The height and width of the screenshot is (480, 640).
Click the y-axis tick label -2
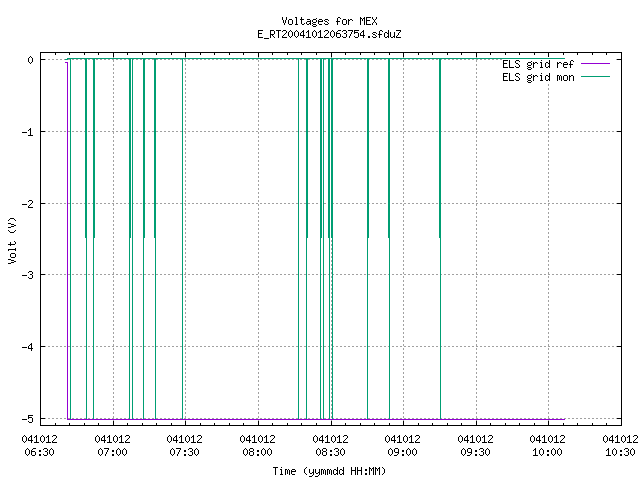(x=28, y=204)
